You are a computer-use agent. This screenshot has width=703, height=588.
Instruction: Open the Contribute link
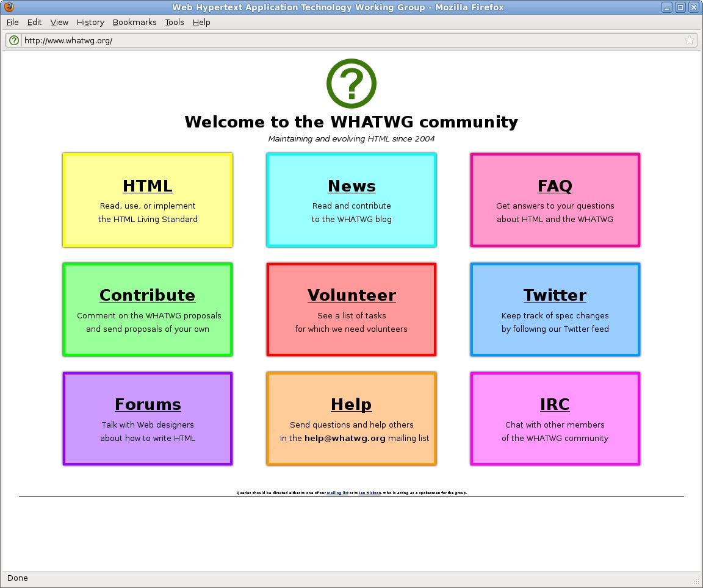[x=148, y=295]
